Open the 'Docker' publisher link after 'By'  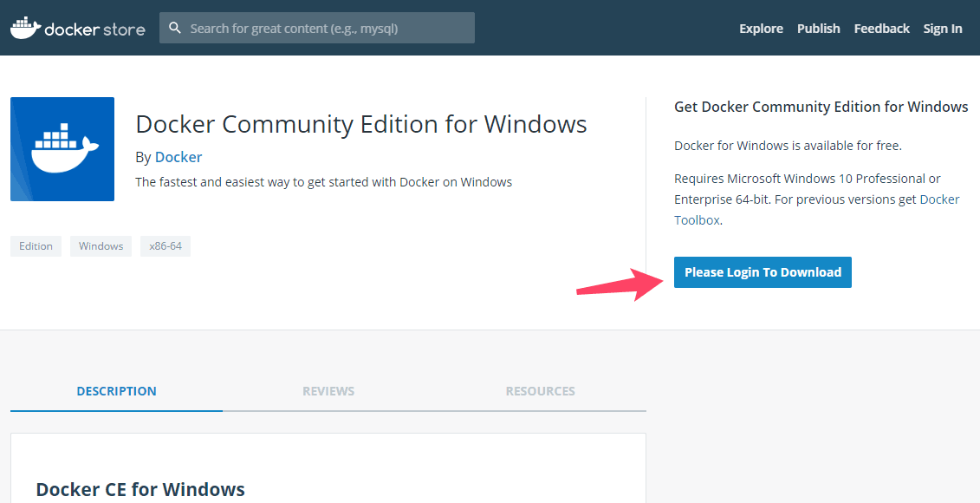click(178, 157)
